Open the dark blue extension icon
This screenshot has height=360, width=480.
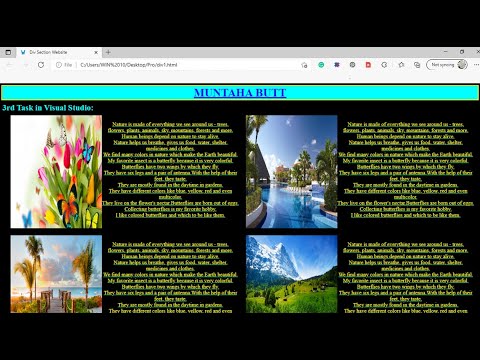(x=337, y=65)
